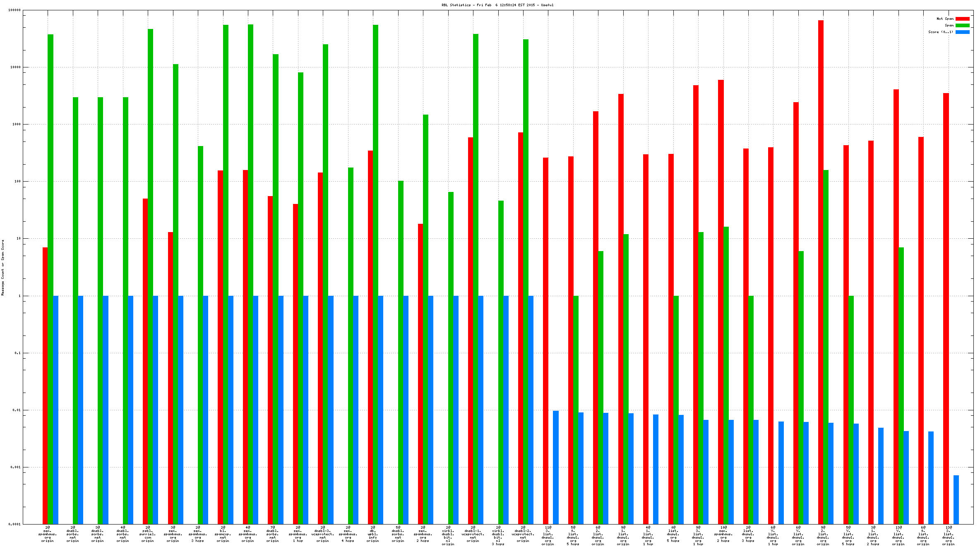Screen dimensions: 980x551
Task: Click the vertical Message Count axis label
Action: click(2, 267)
